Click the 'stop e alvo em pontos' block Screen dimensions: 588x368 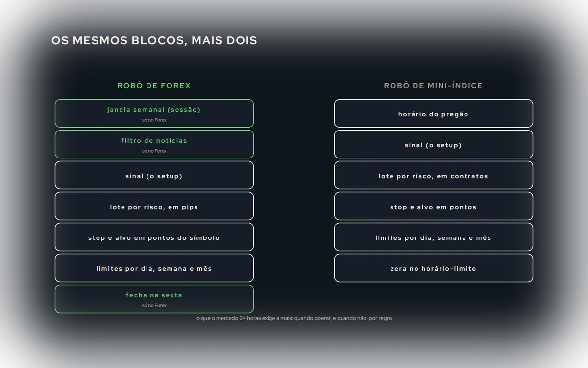point(434,206)
